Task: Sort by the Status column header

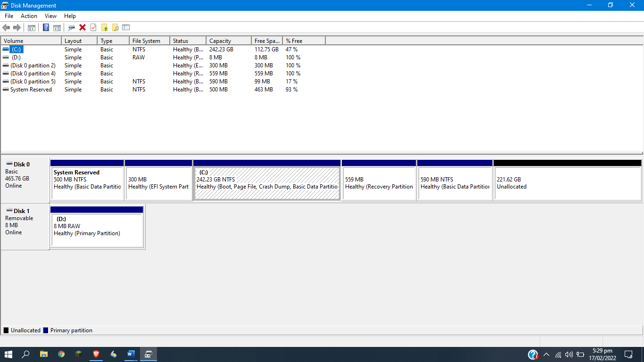Action: 188,41
